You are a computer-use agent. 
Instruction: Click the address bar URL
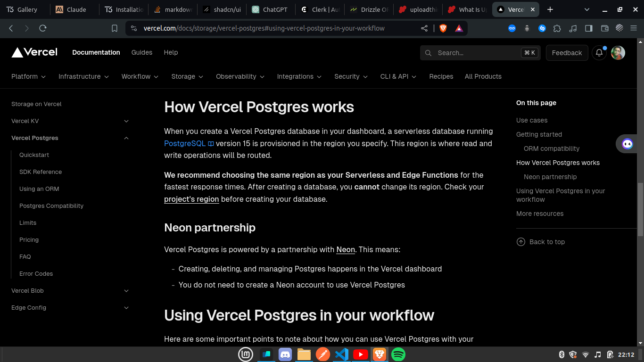click(264, 28)
